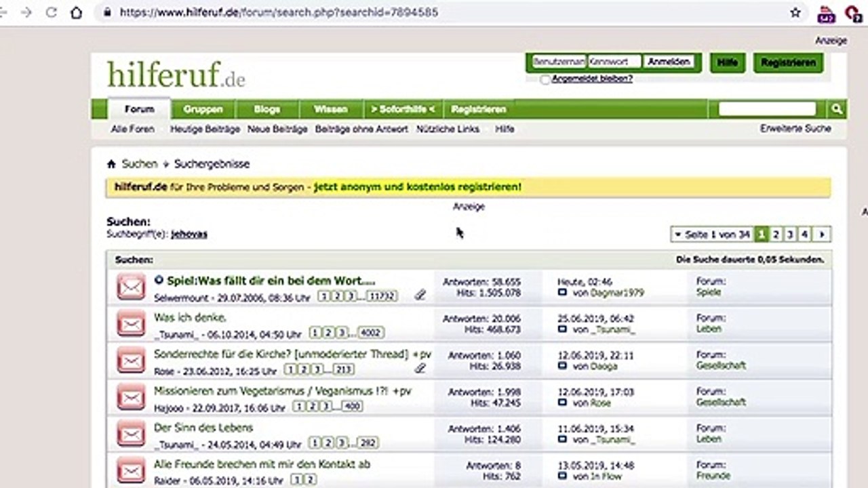Toggle Angemeldet bleiben checkbox
Image resolution: width=868 pixels, height=488 pixels.
click(545, 79)
